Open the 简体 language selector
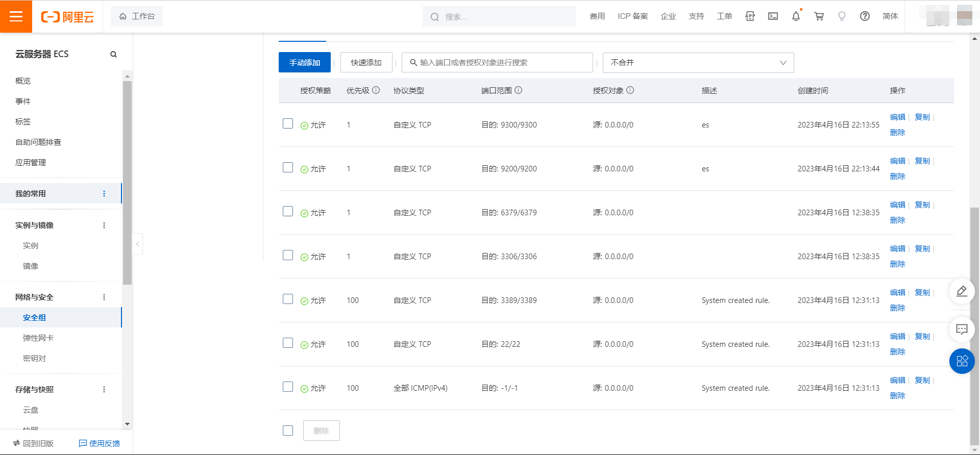980x455 pixels. click(x=890, y=16)
